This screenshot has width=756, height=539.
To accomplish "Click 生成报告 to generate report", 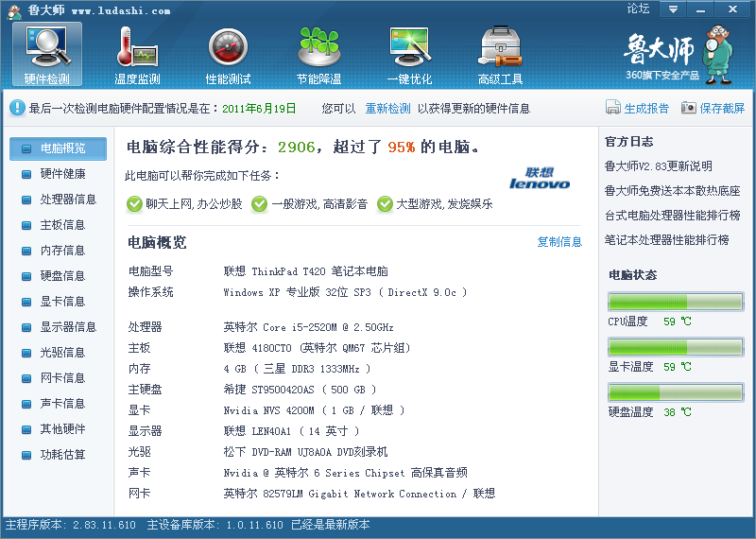I will [646, 109].
